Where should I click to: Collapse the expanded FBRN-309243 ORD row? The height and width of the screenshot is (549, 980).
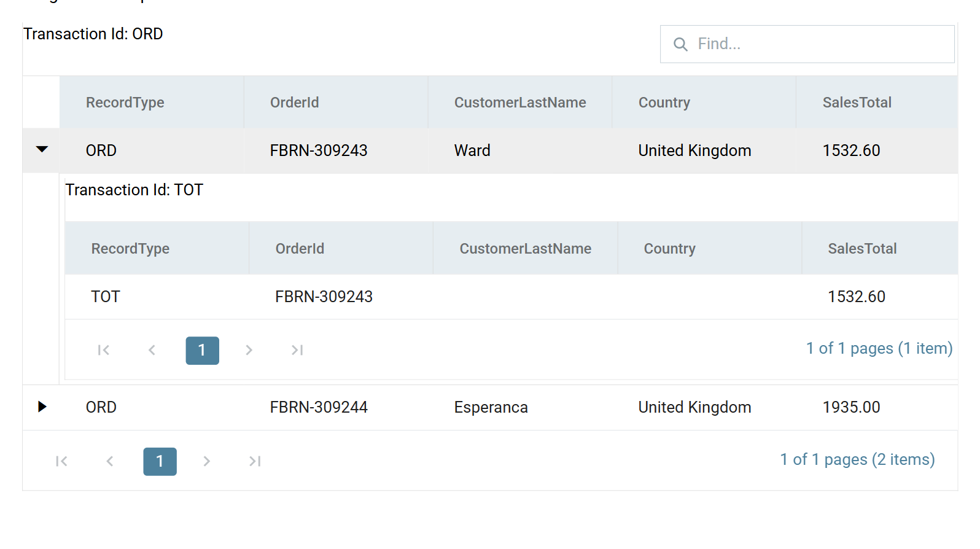pyautogui.click(x=42, y=150)
